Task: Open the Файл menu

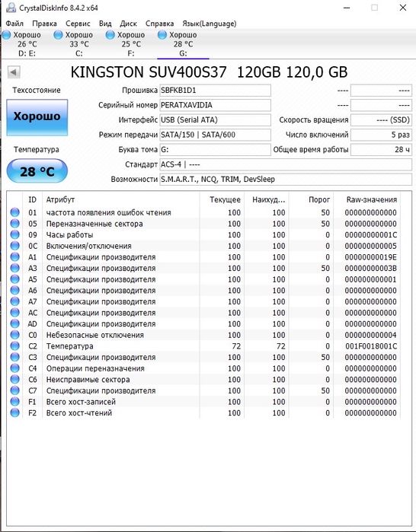Action: click(x=14, y=24)
